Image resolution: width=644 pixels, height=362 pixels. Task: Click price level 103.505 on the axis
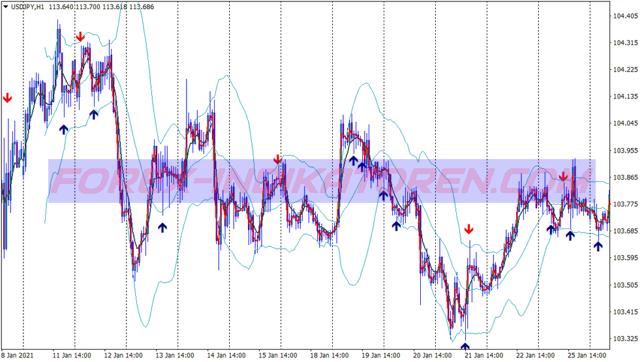(x=626, y=285)
